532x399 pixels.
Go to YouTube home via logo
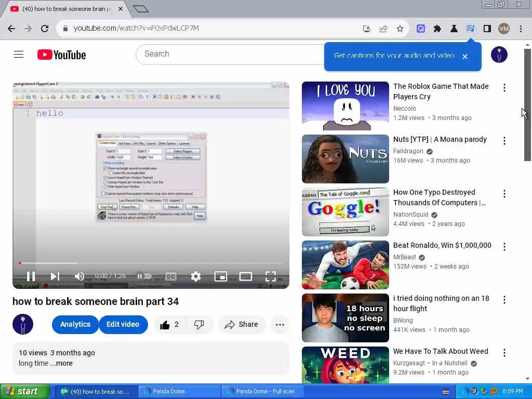point(61,55)
